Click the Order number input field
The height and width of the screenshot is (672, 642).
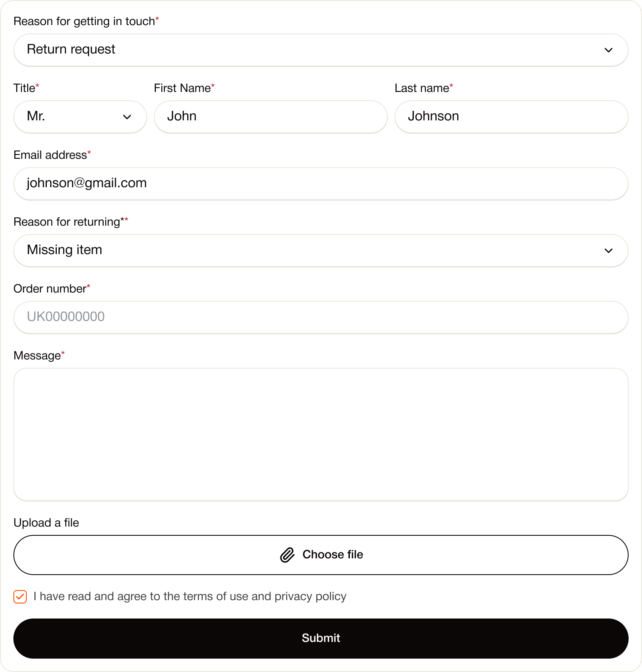click(x=320, y=318)
